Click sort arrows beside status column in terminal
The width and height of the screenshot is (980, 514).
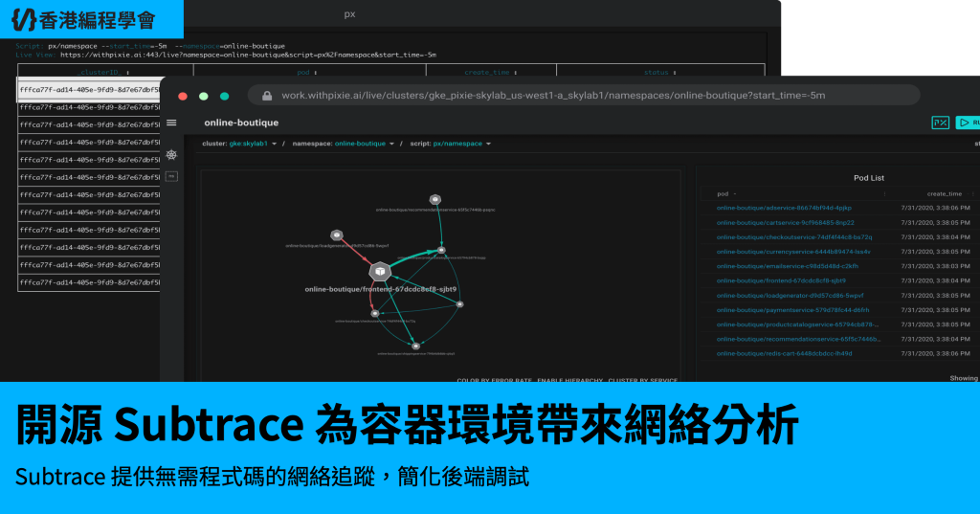click(675, 73)
